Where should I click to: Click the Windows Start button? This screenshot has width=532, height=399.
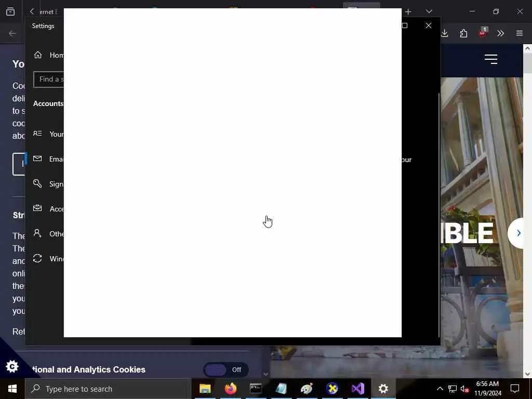pos(12,389)
